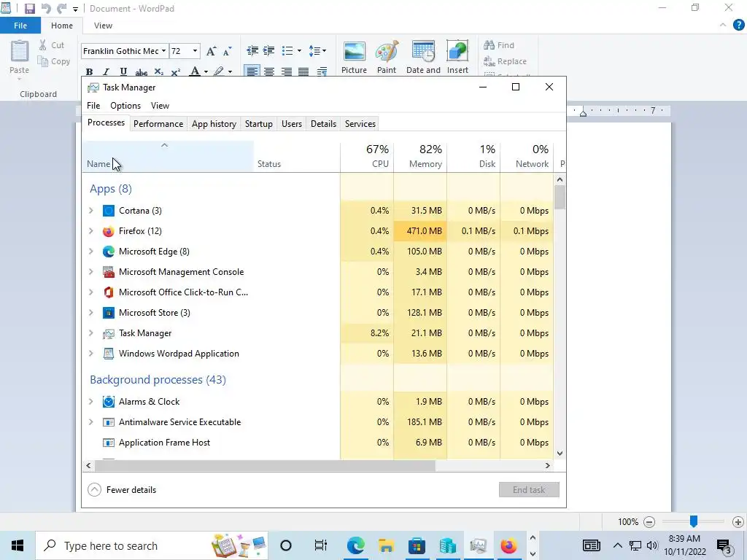747x560 pixels.
Task: Toggle Align text left in WordPad
Action: coord(252,71)
